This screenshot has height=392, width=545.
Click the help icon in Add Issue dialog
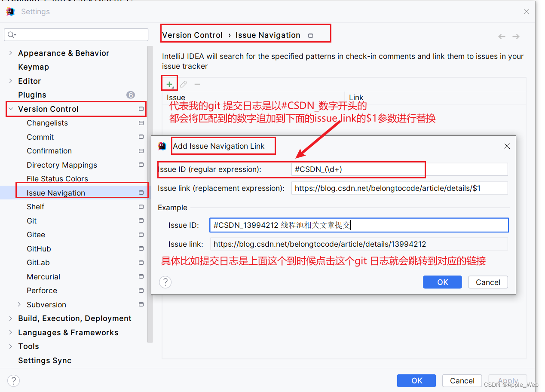coord(165,282)
